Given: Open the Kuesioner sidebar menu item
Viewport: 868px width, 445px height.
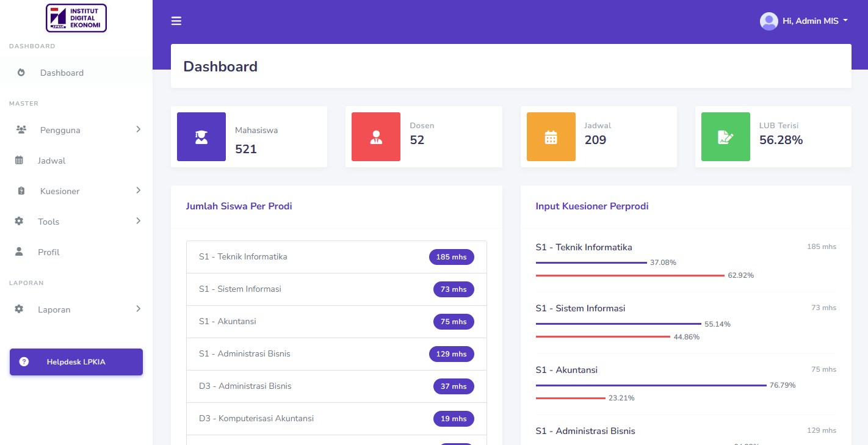Looking at the screenshot, I should tap(76, 191).
